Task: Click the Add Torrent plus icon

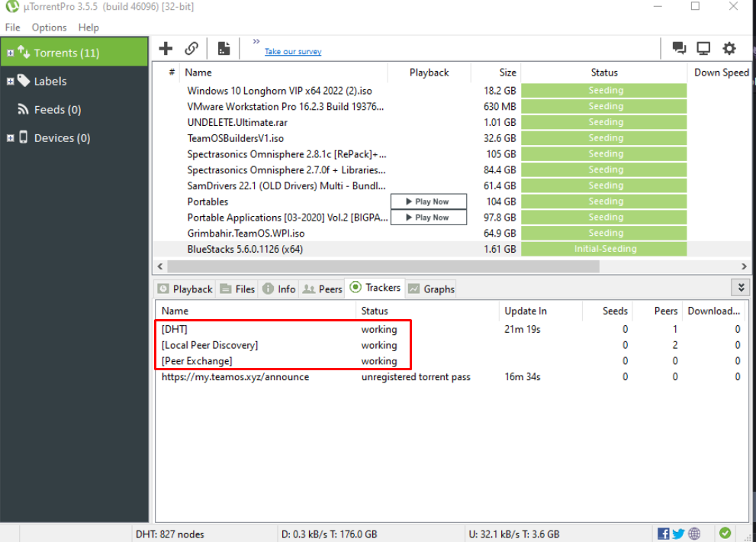Action: click(x=166, y=48)
